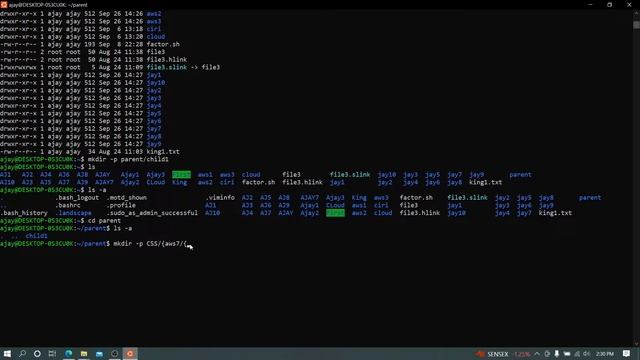Screen dimensions: 640x360
Task: Open File Explorer from the taskbar
Action: point(84,353)
